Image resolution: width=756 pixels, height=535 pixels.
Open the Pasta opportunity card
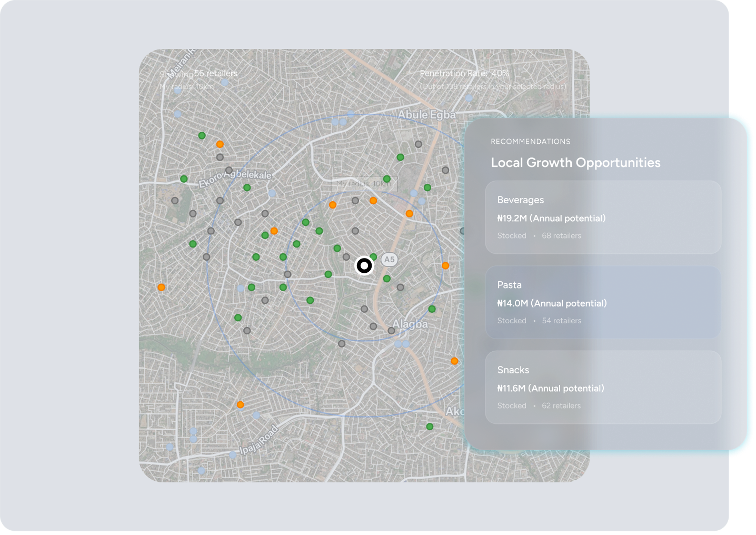[x=603, y=302]
